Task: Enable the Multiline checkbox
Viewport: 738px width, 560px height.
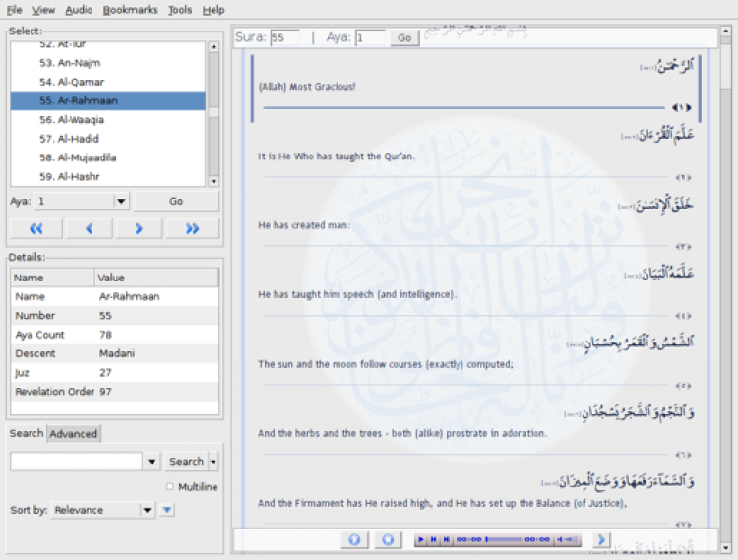Action: pos(170,487)
